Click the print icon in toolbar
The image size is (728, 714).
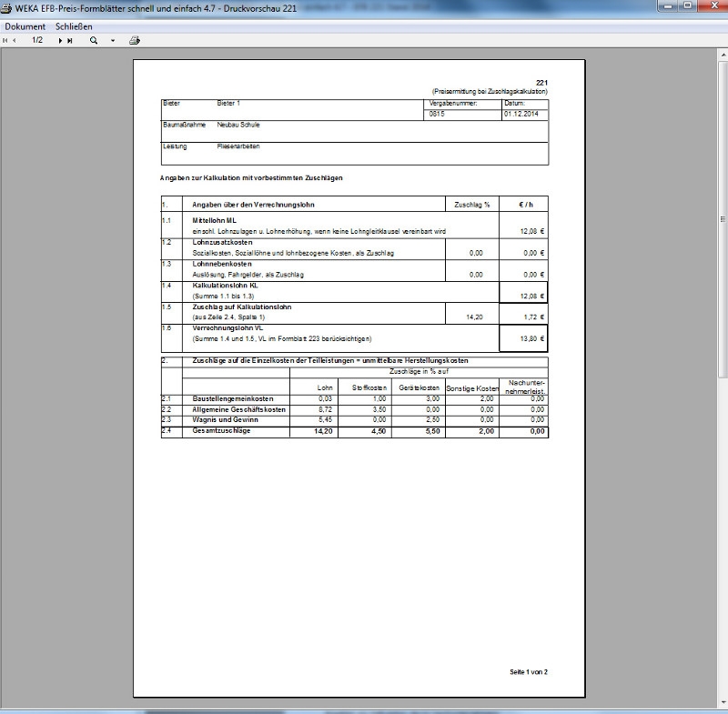point(135,40)
